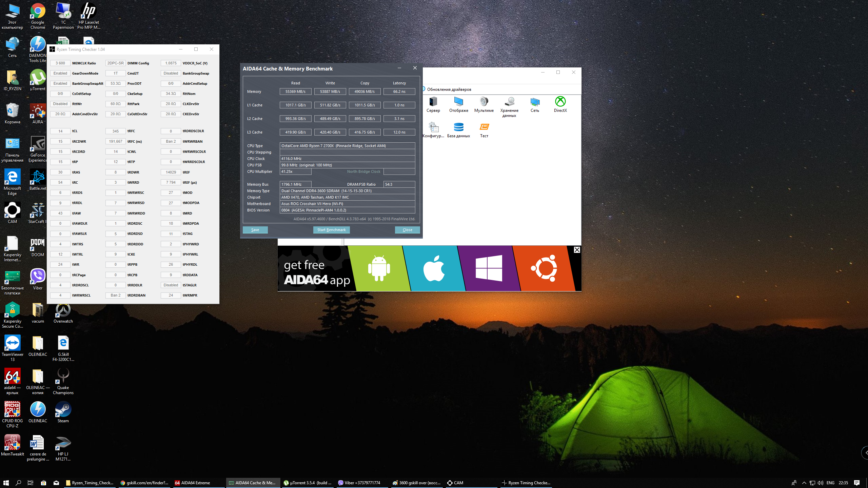Viewport: 868px width, 488px height.
Task: Save the benchmark results
Action: 255,230
